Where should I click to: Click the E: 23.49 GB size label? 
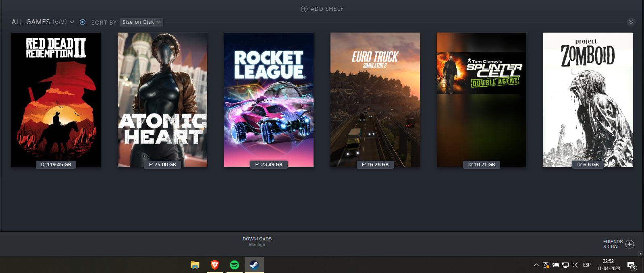[269, 165]
